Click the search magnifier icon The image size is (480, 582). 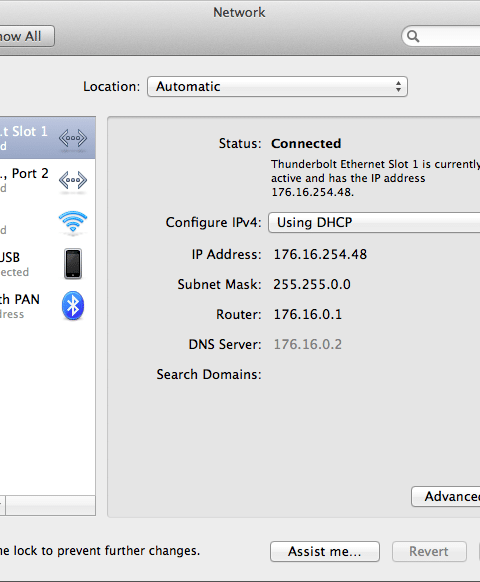[x=413, y=36]
